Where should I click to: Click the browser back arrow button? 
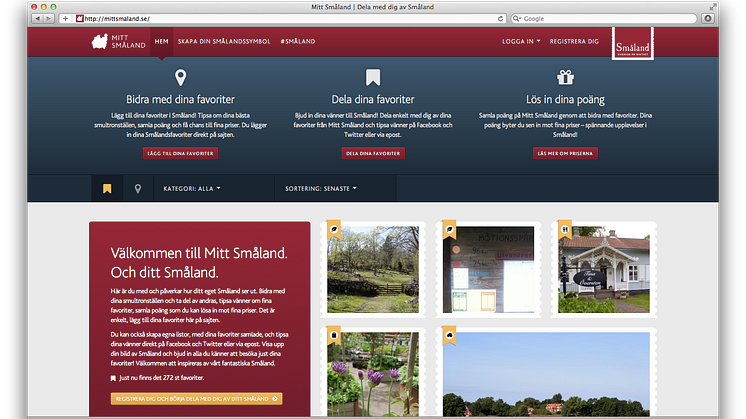[37, 18]
